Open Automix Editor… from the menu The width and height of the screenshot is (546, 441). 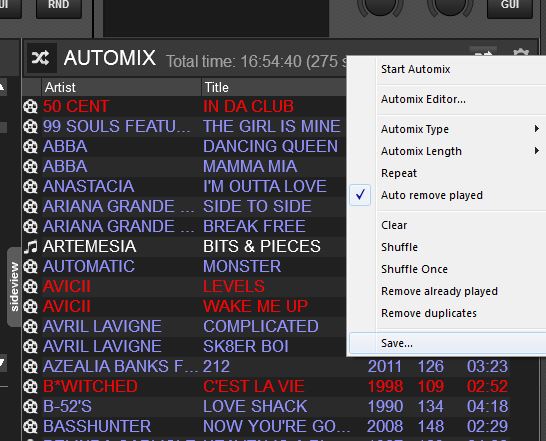[x=423, y=99]
